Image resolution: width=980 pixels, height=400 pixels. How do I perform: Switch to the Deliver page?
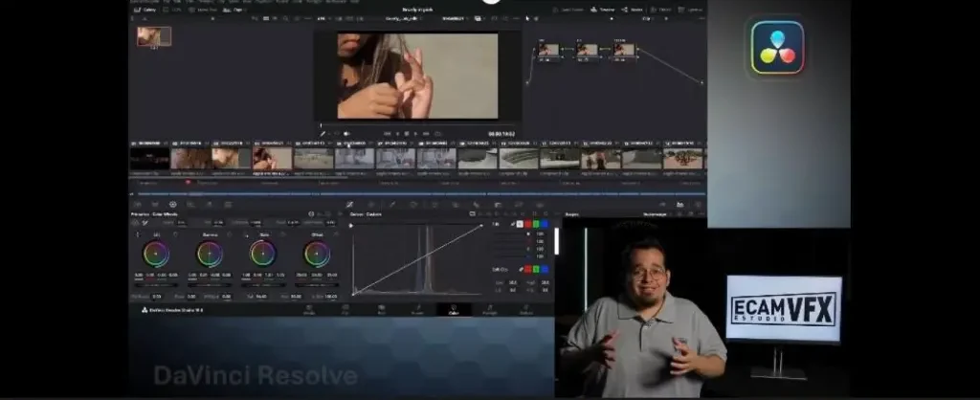(x=526, y=309)
